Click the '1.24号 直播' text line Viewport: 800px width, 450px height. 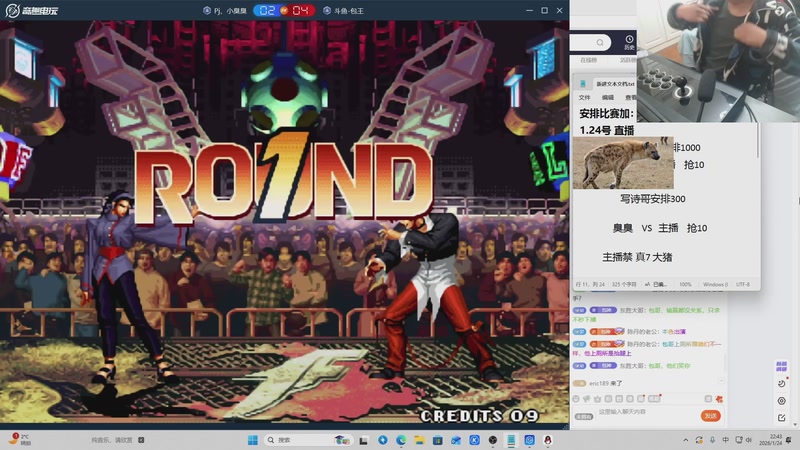click(x=607, y=131)
